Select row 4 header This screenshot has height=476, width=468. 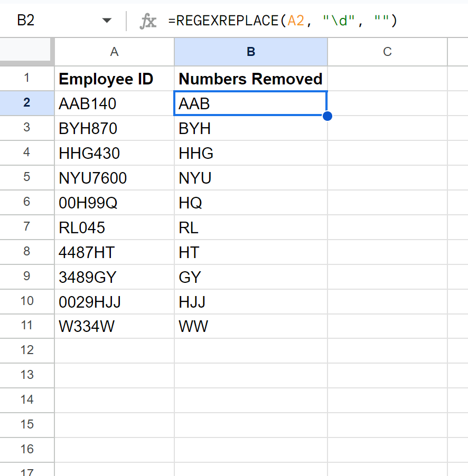(27, 153)
